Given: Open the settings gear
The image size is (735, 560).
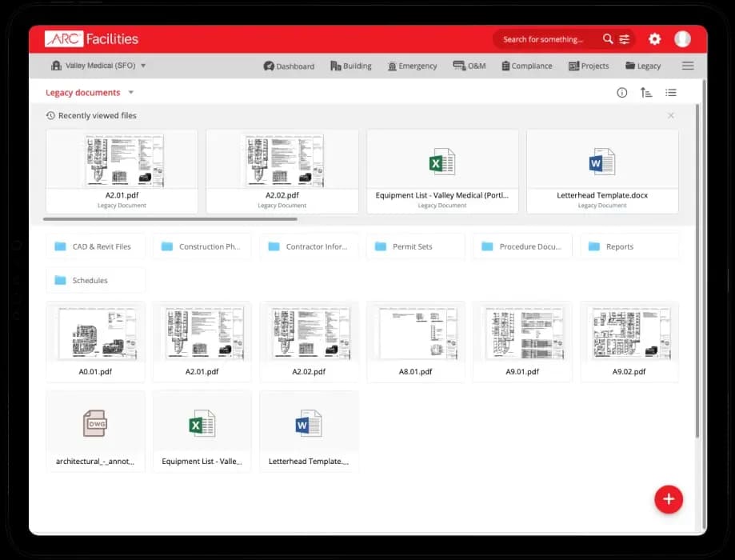Looking at the screenshot, I should pyautogui.click(x=654, y=38).
